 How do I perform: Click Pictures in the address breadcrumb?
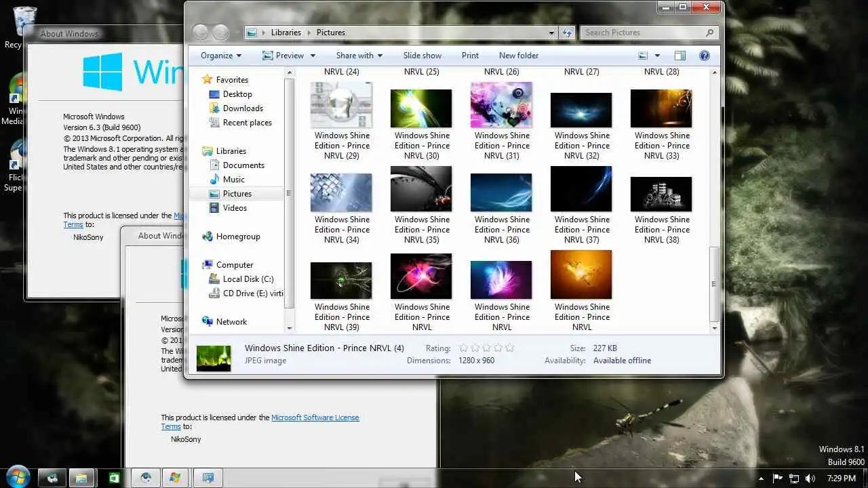point(331,33)
